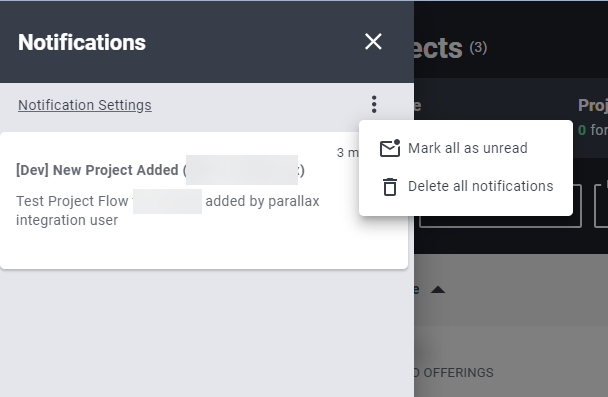Click the envelope icon for mark unread
This screenshot has width=608, height=397.
(390, 148)
